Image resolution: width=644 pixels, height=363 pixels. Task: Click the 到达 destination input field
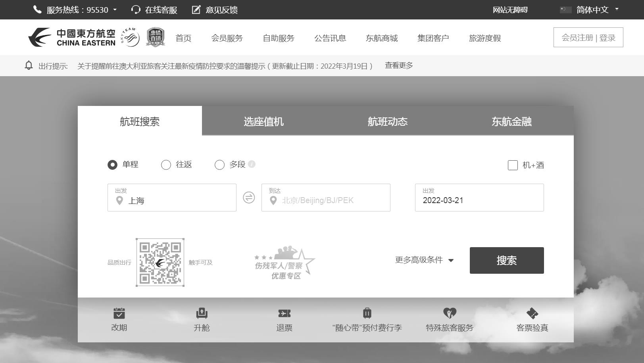(x=326, y=198)
